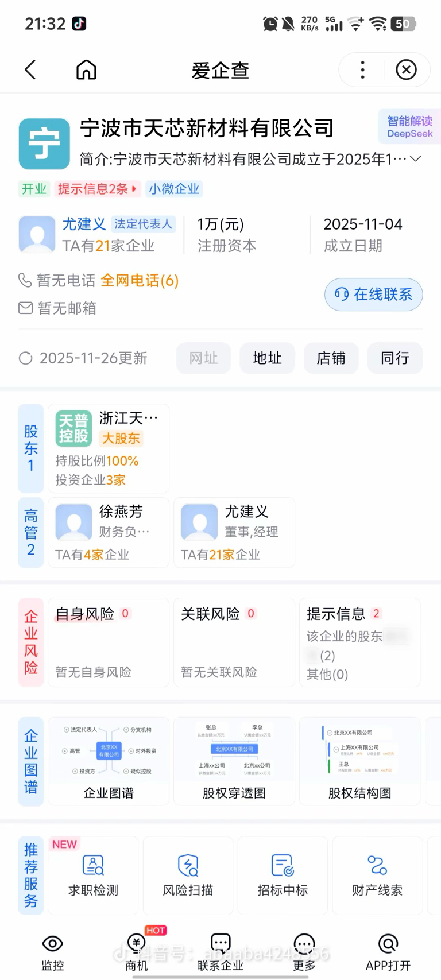Open the 招标中标 service
Screen dimensions: 441x980
283,875
